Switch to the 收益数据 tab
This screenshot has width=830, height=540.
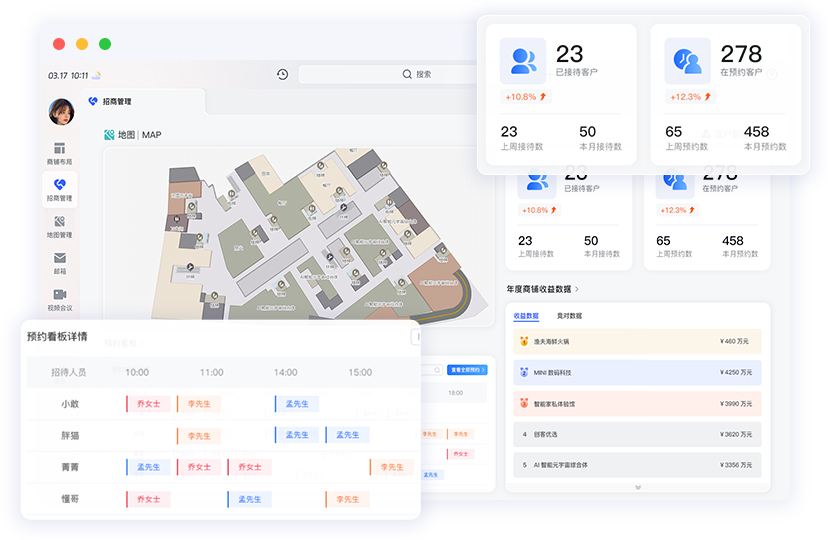click(526, 316)
